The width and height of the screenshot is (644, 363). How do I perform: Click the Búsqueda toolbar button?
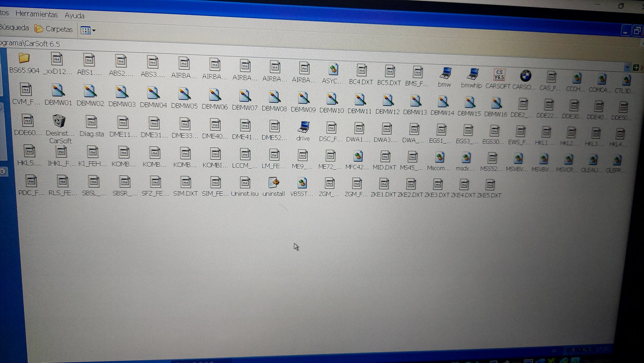(15, 28)
